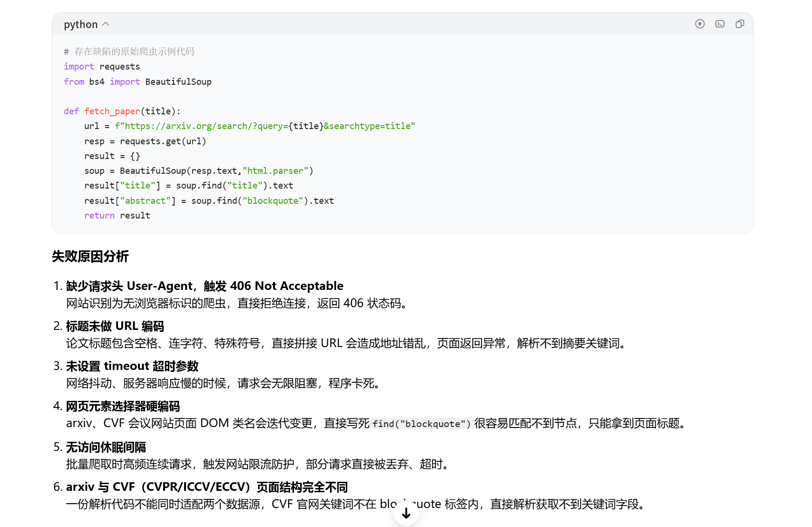Jump to bottom with the down arrow
This screenshot has height=527, width=812.
pos(406,513)
